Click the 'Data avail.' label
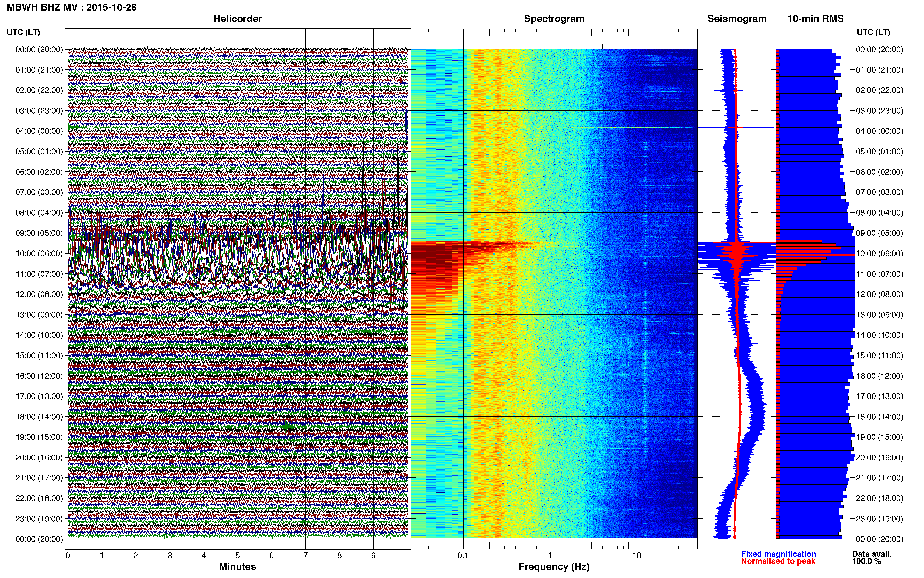 pyautogui.click(x=872, y=554)
